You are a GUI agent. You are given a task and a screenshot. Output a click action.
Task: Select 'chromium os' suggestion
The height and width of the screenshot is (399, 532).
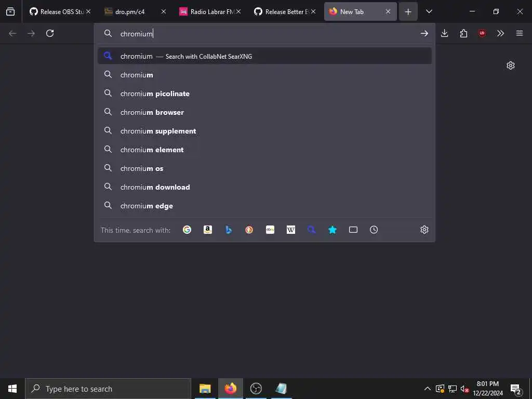(x=264, y=168)
